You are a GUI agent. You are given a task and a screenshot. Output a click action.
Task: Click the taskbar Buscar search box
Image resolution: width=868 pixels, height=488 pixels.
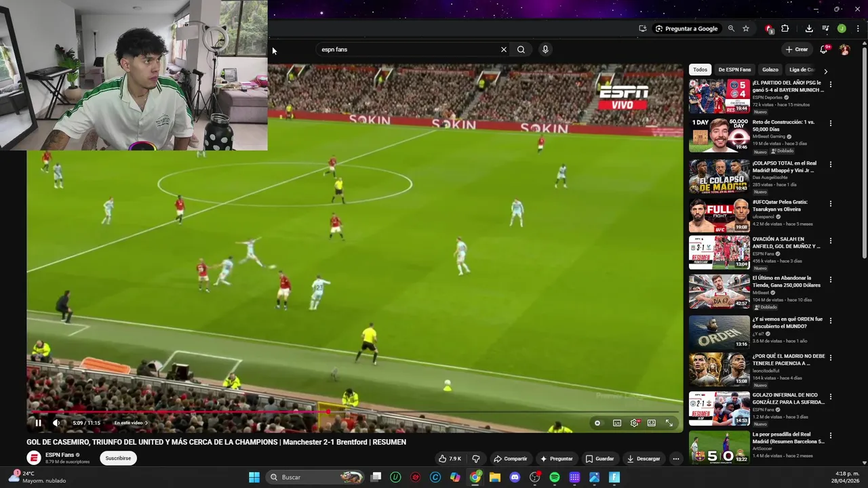click(x=315, y=477)
